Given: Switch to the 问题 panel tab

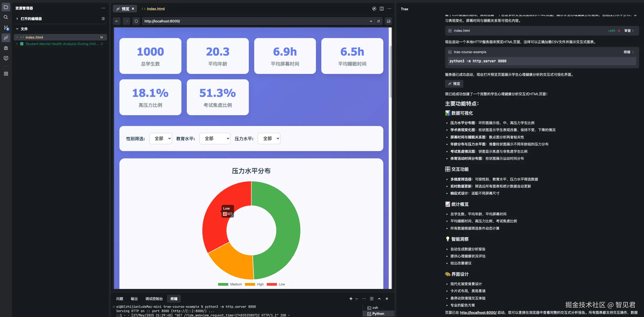Looking at the screenshot, I should tap(119, 299).
